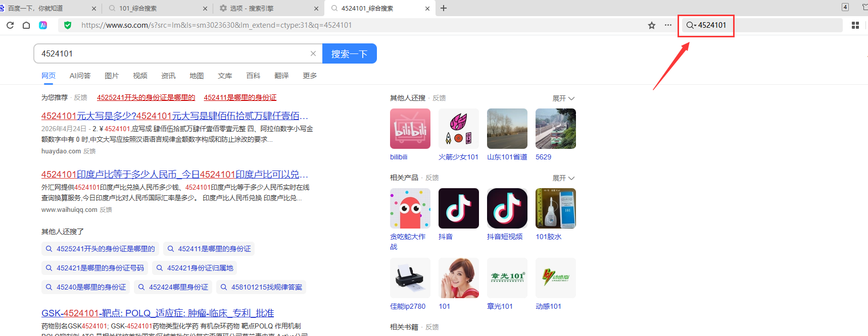Open recommended link 4525241开头的身份证是哪里的
The image size is (868, 336).
[146, 97]
